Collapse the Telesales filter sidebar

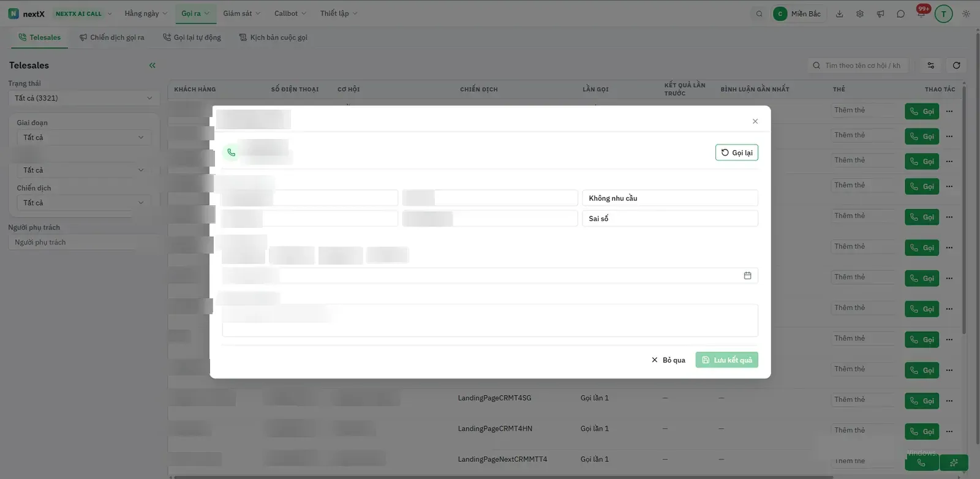(x=153, y=66)
